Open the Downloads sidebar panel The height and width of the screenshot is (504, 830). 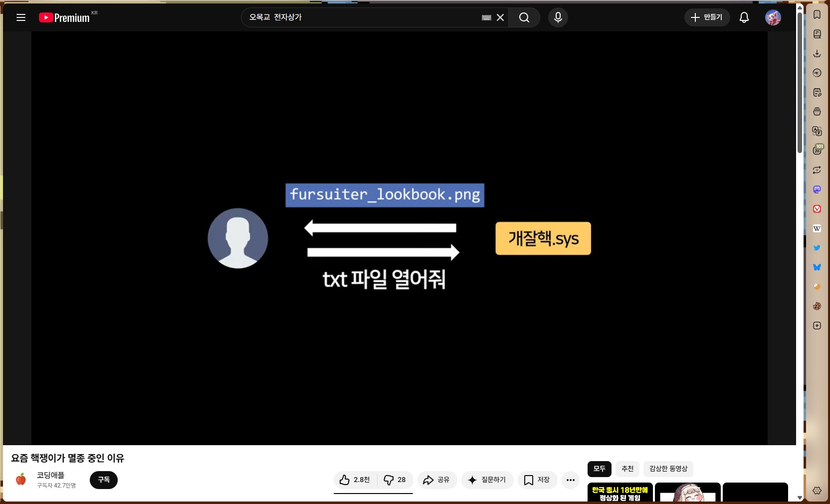pyautogui.click(x=817, y=53)
